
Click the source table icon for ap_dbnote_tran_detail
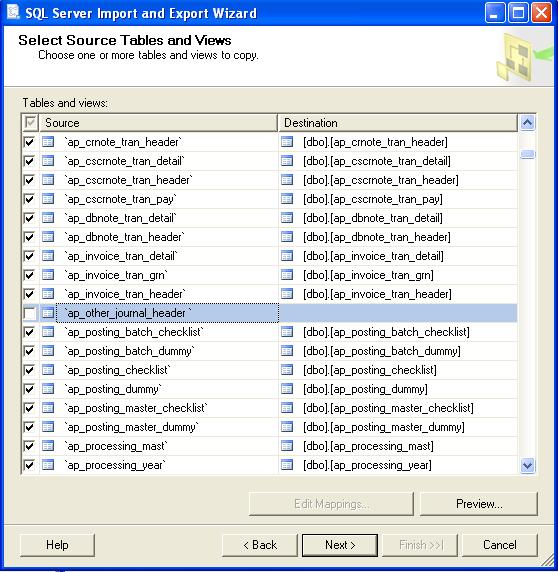(48, 218)
